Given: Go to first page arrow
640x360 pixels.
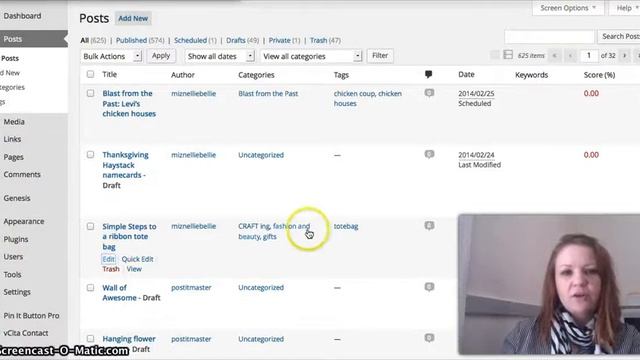Looking at the screenshot, I should [554, 56].
